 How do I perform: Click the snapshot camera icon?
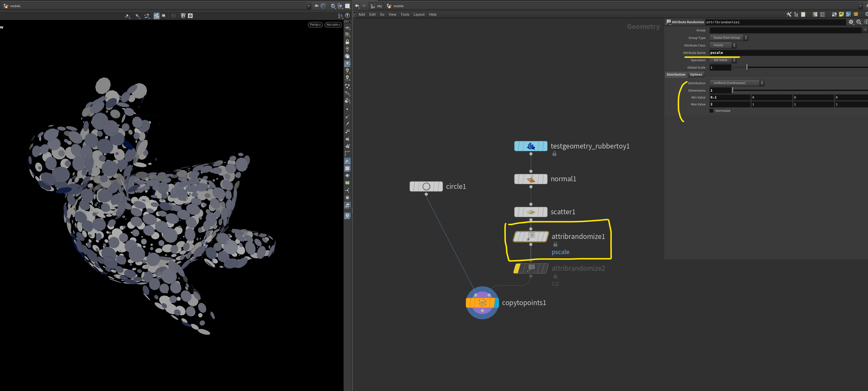pyautogui.click(x=183, y=16)
